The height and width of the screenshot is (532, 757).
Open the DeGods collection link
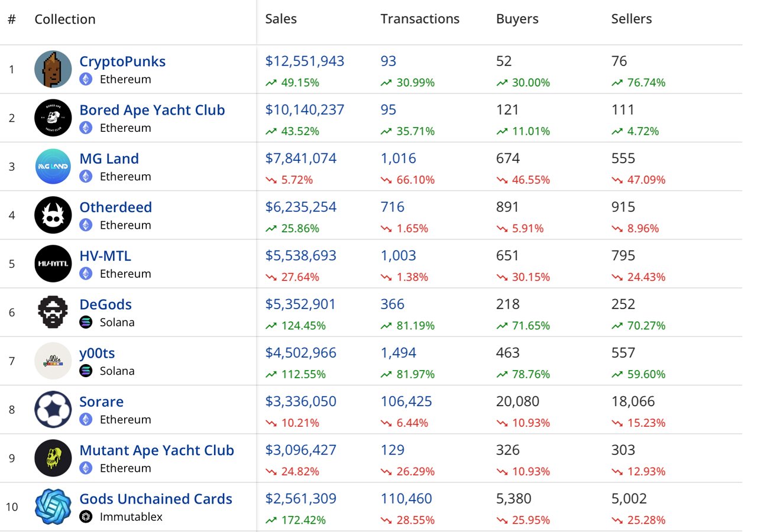click(x=106, y=304)
